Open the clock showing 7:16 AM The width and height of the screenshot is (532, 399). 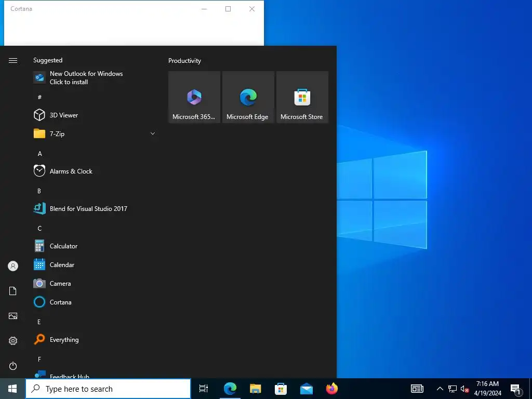pyautogui.click(x=487, y=389)
